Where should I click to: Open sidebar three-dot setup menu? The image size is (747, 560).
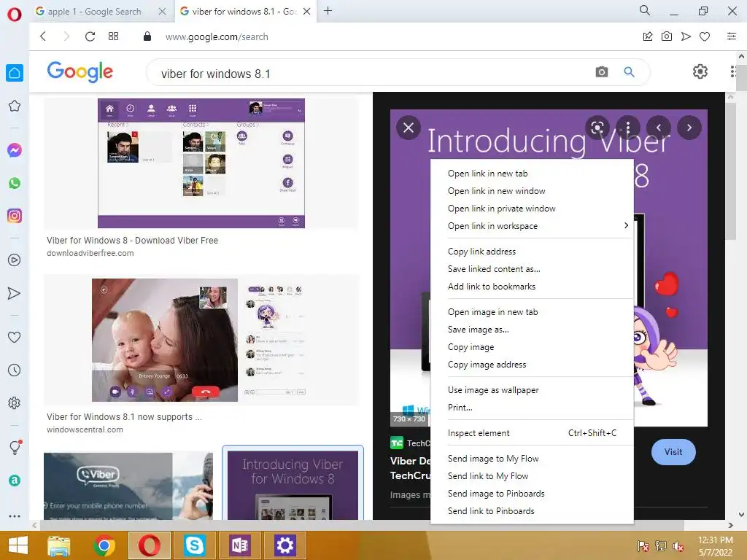[15, 516]
